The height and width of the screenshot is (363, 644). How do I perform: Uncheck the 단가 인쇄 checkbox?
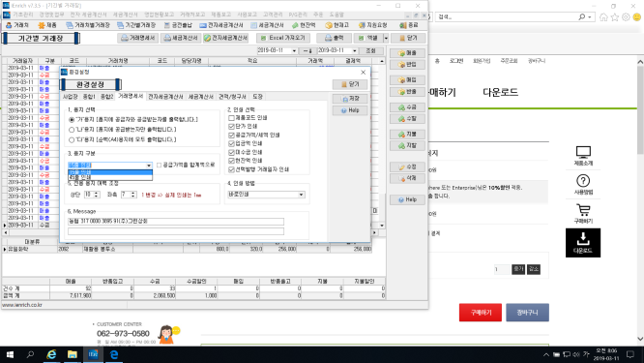click(x=232, y=126)
